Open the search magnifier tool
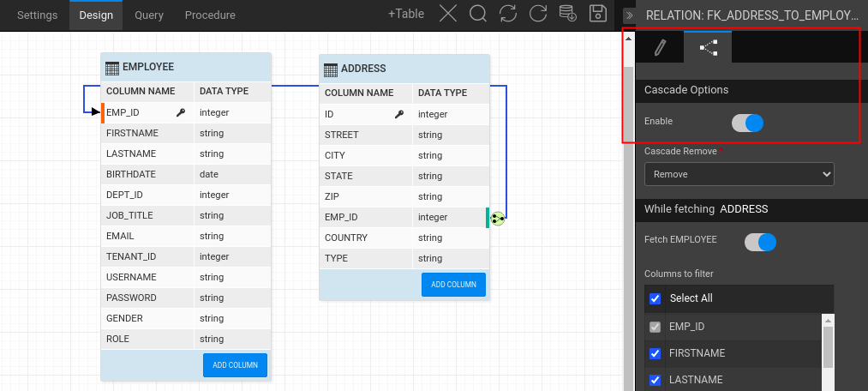 478,14
